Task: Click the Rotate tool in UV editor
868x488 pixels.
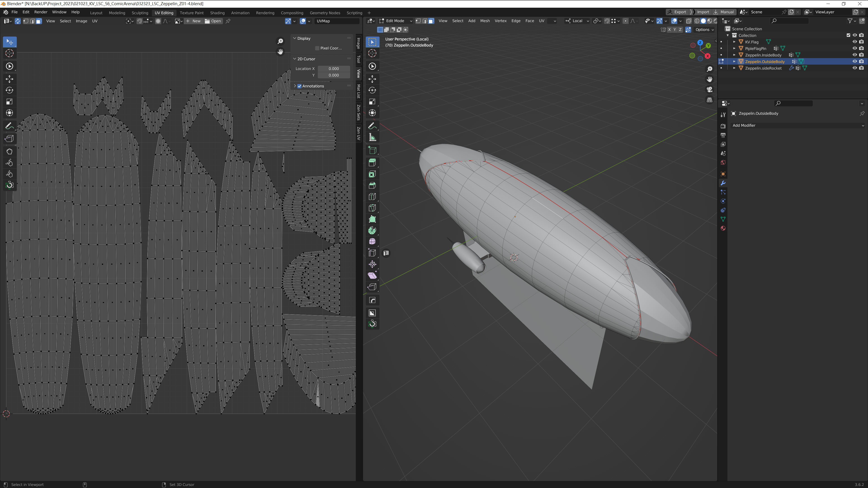Action: click(9, 90)
